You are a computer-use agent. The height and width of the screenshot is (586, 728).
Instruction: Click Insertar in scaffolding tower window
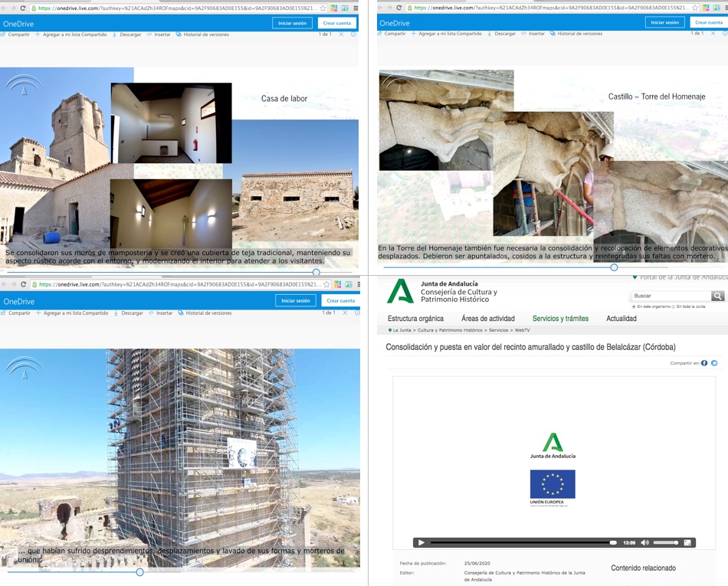(x=161, y=313)
